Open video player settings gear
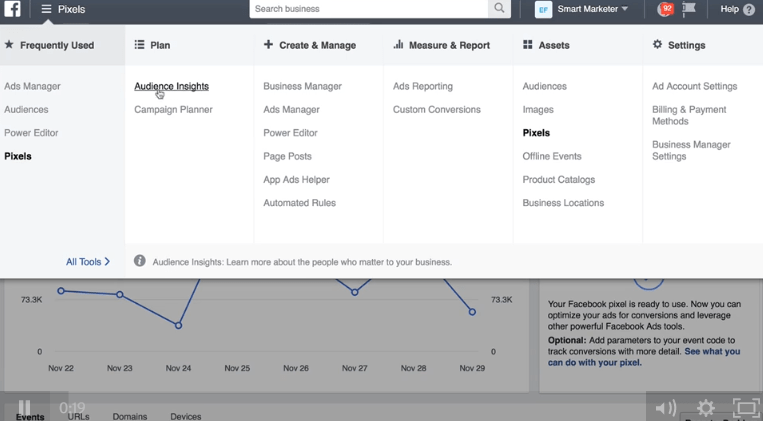Image resolution: width=763 pixels, height=421 pixels. (706, 408)
